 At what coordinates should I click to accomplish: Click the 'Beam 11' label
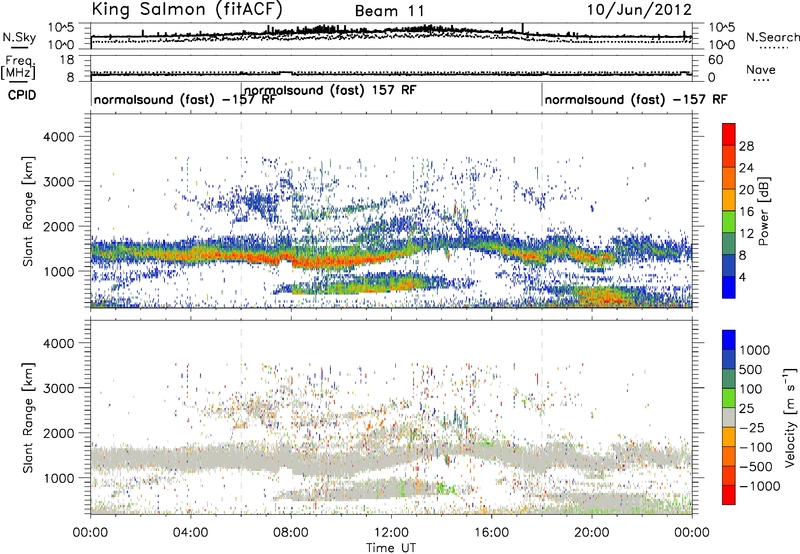(x=389, y=11)
